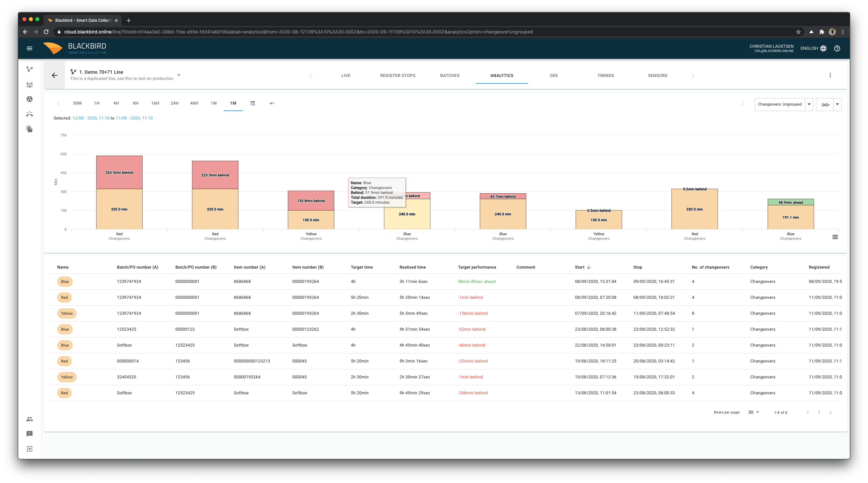Select the 30M time range
The image size is (868, 483).
coord(77,103)
